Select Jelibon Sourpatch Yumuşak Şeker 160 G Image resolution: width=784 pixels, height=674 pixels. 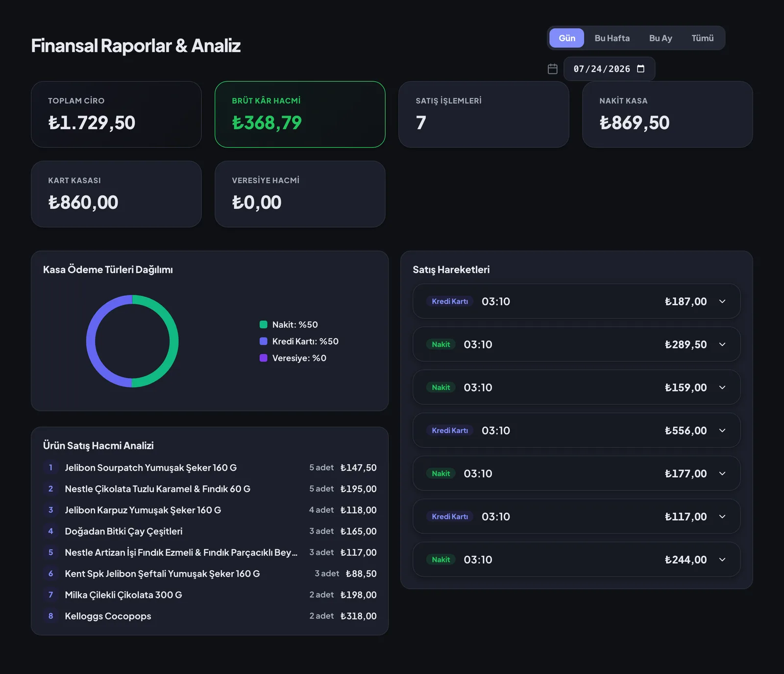click(x=210, y=468)
